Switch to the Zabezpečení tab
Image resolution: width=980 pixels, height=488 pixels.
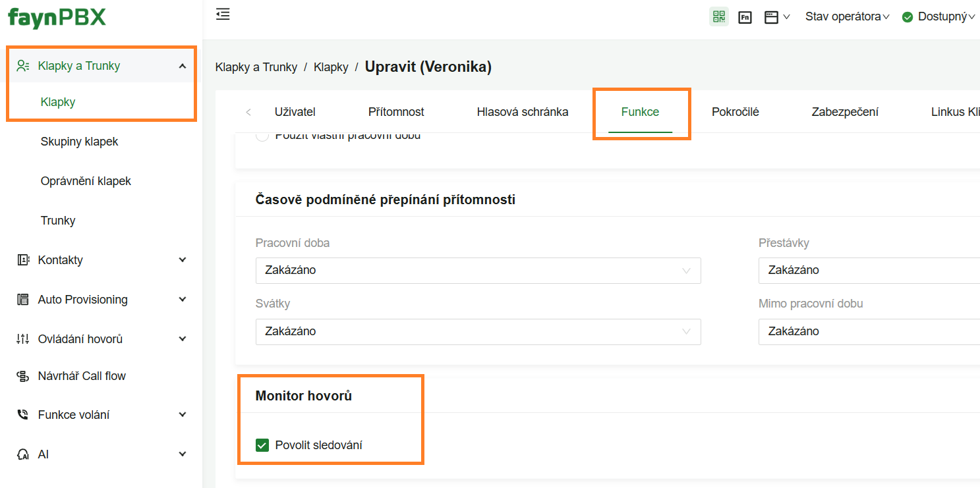click(845, 112)
